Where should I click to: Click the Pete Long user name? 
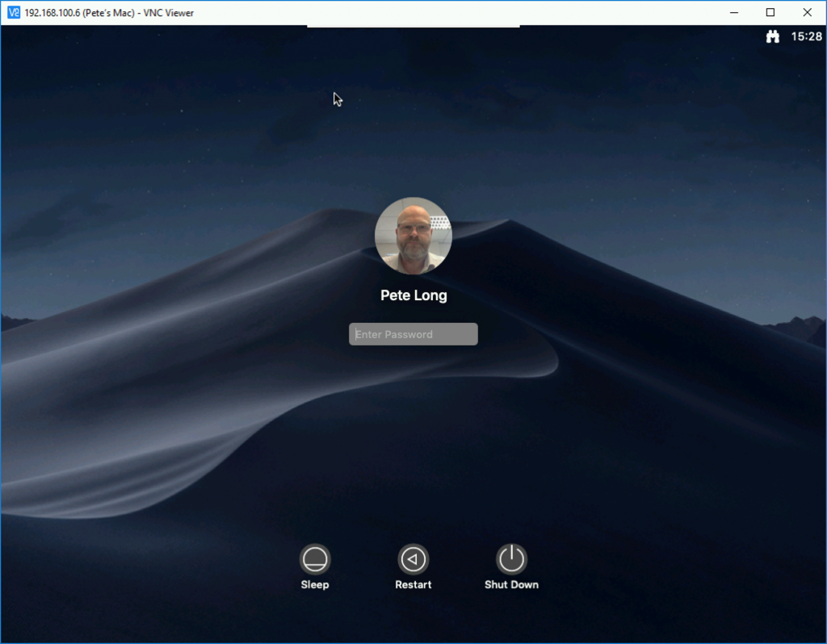click(413, 295)
